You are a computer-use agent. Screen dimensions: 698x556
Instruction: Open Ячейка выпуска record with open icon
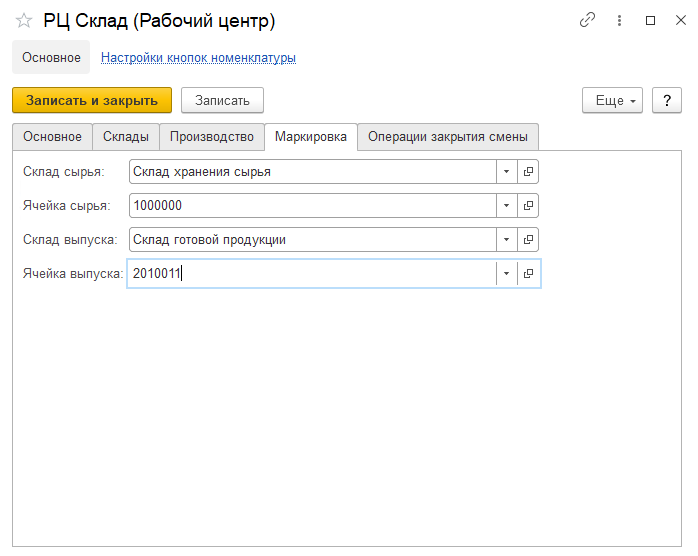[529, 273]
